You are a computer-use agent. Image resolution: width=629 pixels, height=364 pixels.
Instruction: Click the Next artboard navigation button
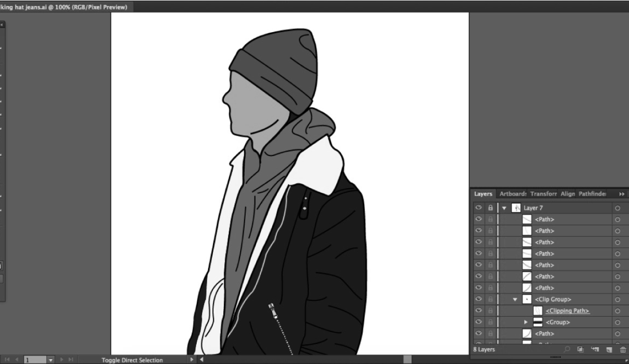coord(62,359)
